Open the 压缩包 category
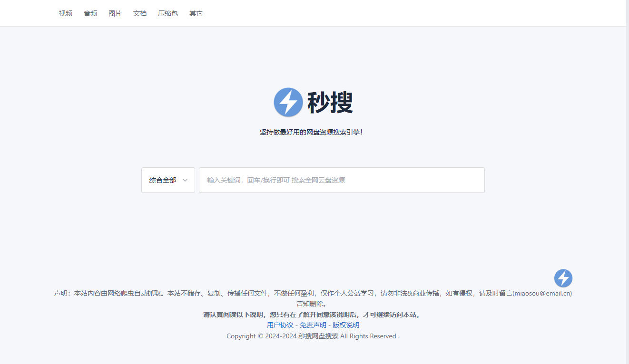 (168, 13)
